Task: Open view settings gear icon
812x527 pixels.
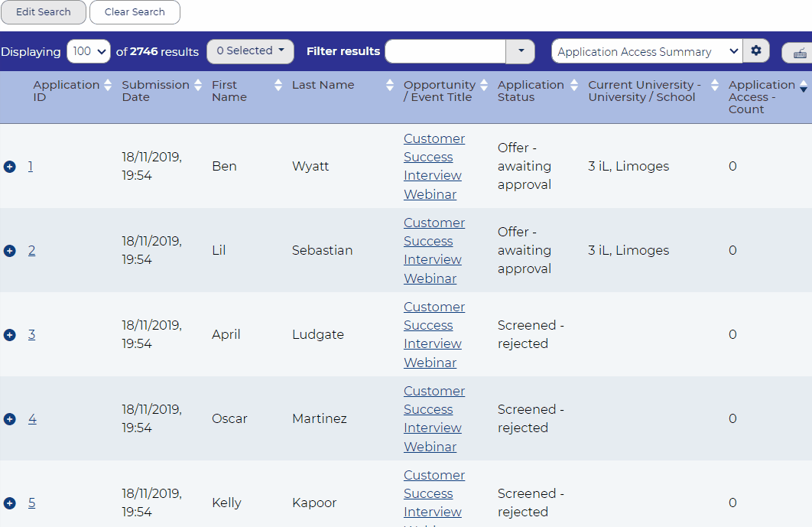Action: (x=755, y=50)
